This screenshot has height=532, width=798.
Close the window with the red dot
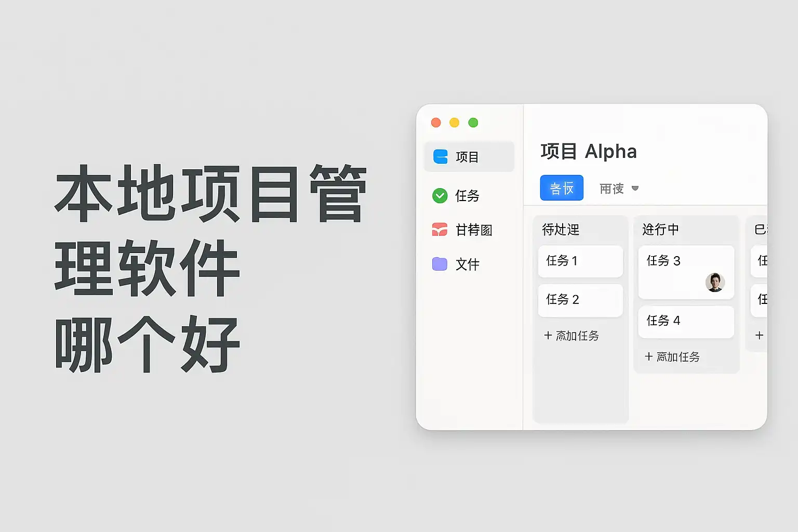(436, 123)
